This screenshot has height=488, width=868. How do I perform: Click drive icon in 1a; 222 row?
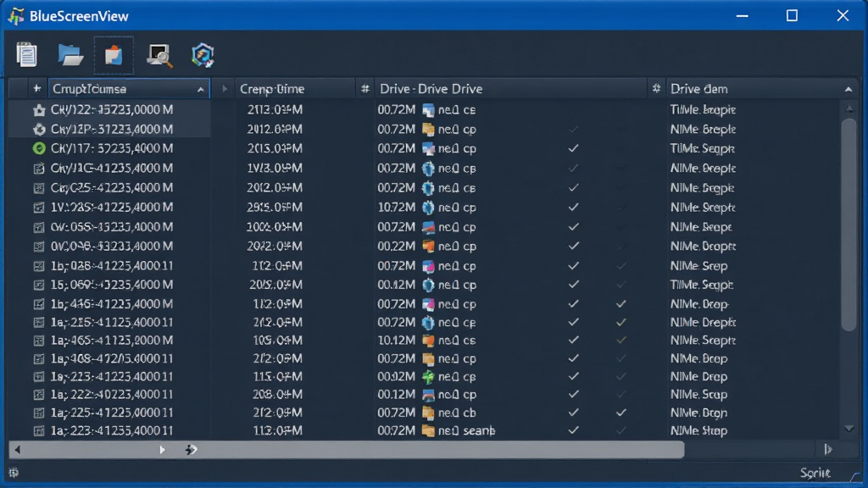pos(428,395)
